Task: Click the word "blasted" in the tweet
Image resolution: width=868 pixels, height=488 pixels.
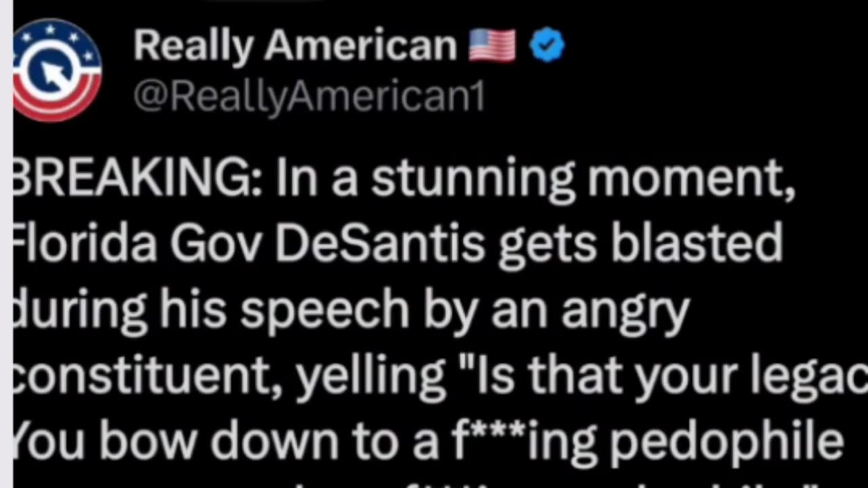Action: pos(697,243)
